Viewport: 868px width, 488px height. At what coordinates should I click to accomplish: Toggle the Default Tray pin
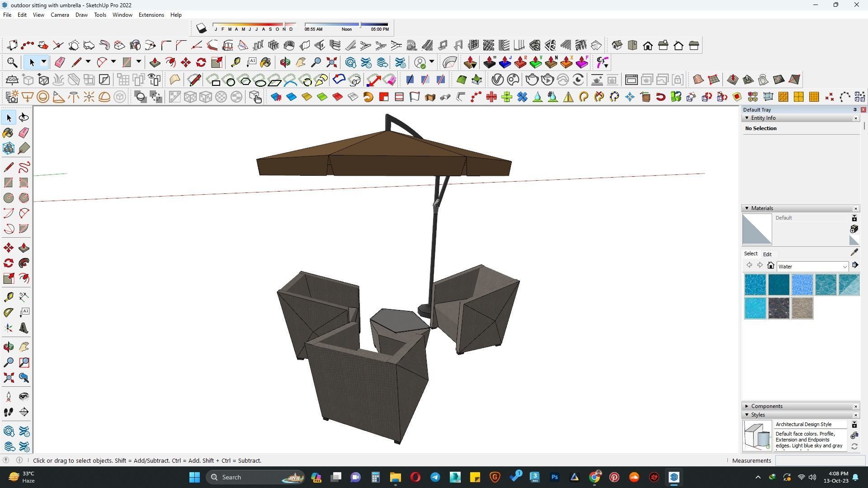click(x=854, y=110)
